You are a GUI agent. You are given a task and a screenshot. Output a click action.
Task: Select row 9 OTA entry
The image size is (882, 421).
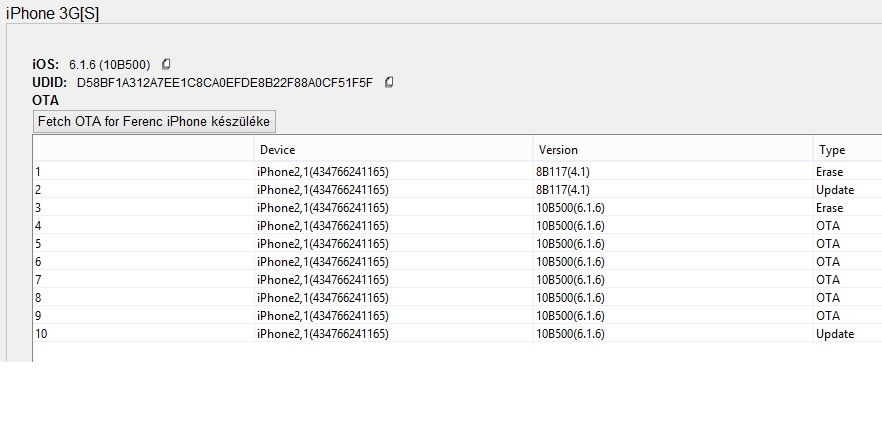click(457, 316)
